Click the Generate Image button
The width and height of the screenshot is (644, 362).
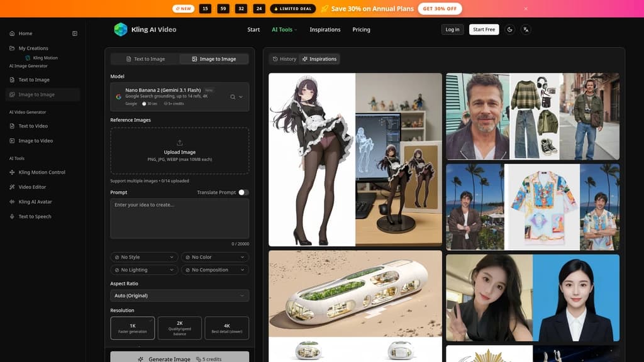[x=179, y=357]
